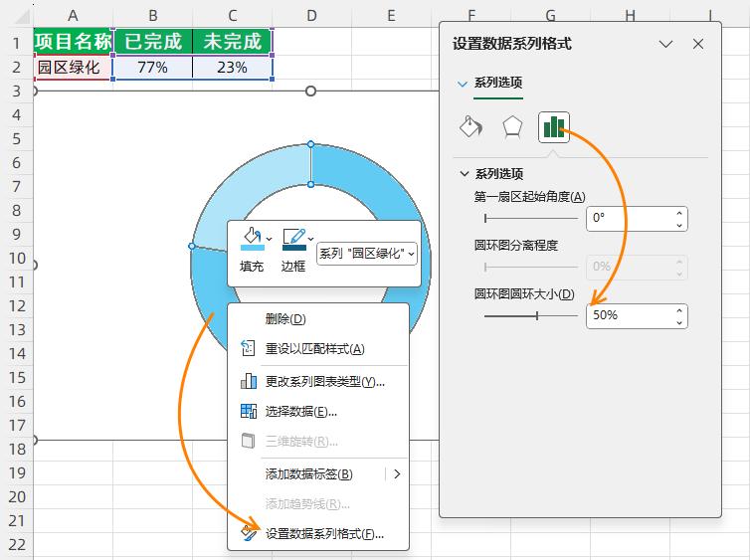Click the 边框 outline pen icon
Image resolution: width=750 pixels, height=560 pixels.
click(x=293, y=239)
